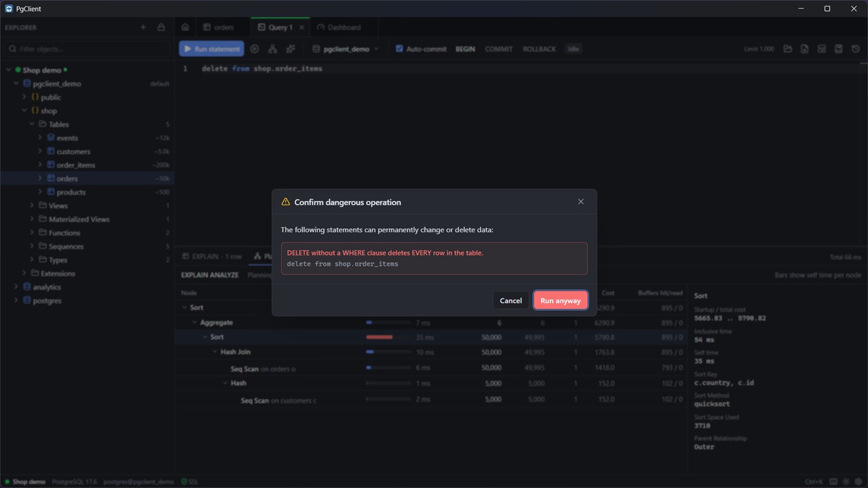This screenshot has width=868, height=488.
Task: Click the open file folder icon
Action: [x=788, y=49]
